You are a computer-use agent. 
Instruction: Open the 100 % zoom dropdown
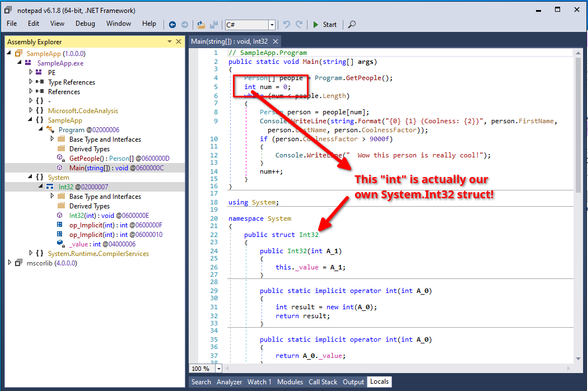(219, 369)
